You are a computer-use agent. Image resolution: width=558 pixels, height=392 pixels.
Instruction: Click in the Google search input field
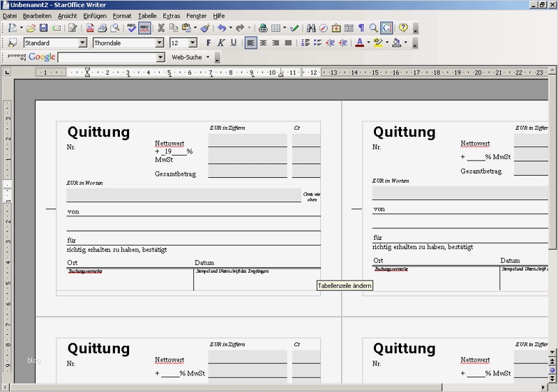[107, 57]
